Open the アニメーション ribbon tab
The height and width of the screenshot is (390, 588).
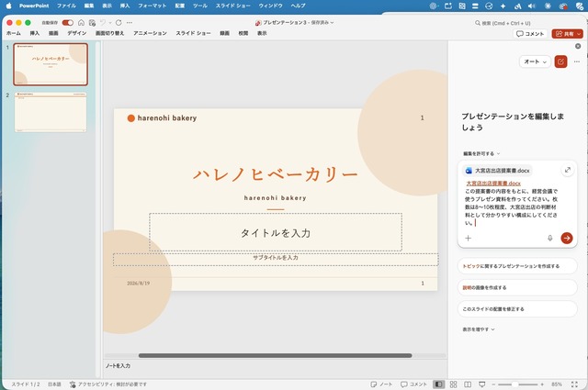(x=150, y=33)
